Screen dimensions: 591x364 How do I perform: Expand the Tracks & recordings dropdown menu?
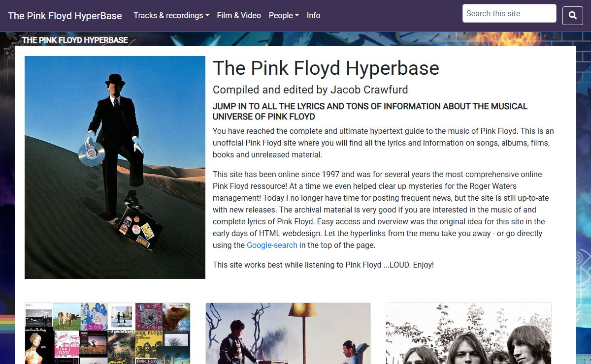click(171, 15)
